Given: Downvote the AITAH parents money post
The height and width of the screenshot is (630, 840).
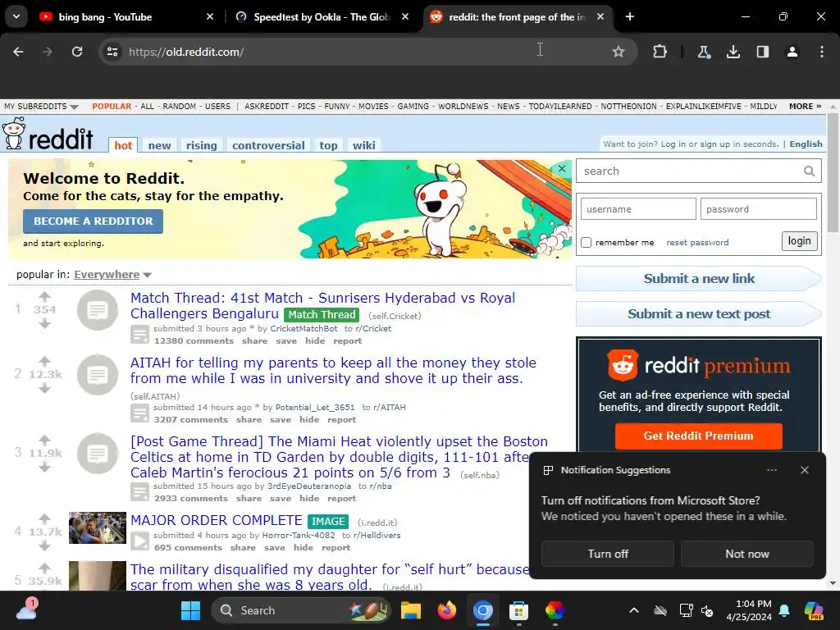Looking at the screenshot, I should [x=44, y=388].
